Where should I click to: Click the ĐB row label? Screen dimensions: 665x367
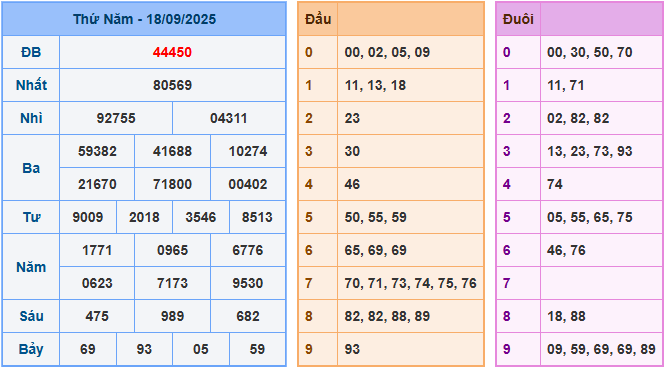[31, 52]
